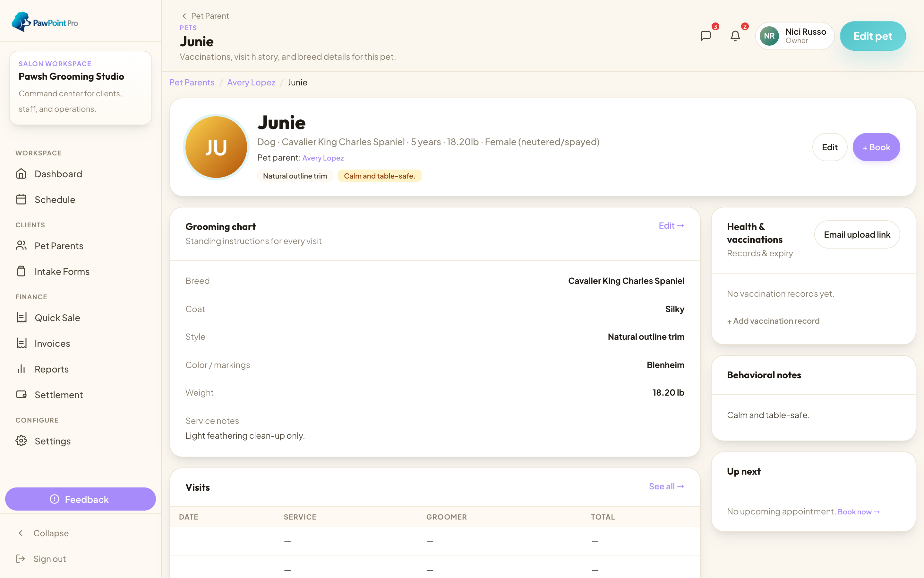Click the Settlement wallet icon

tap(21, 395)
